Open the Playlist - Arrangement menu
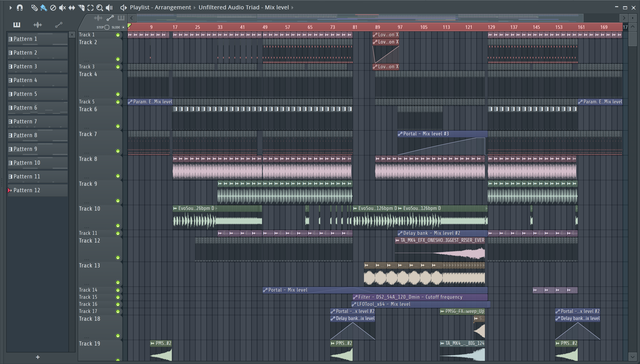 tap(160, 8)
